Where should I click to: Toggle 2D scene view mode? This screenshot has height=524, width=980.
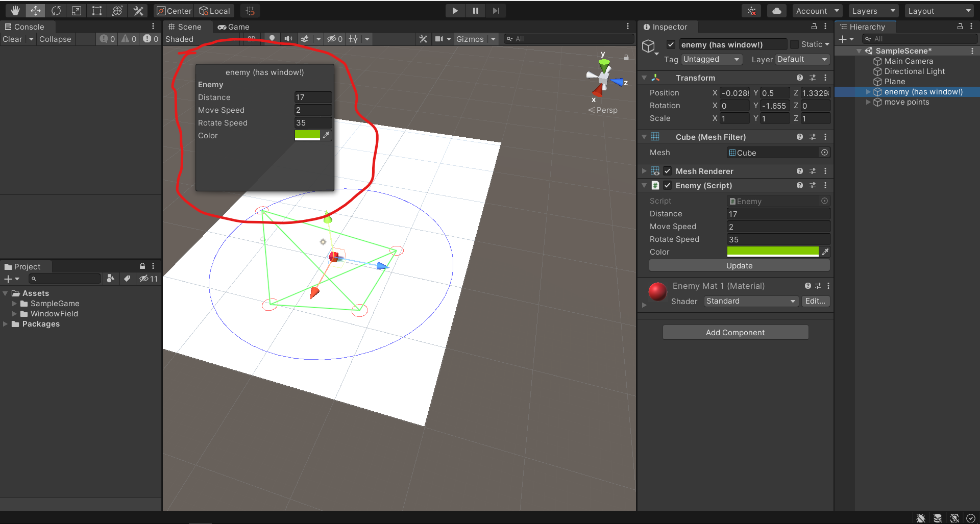click(x=251, y=39)
